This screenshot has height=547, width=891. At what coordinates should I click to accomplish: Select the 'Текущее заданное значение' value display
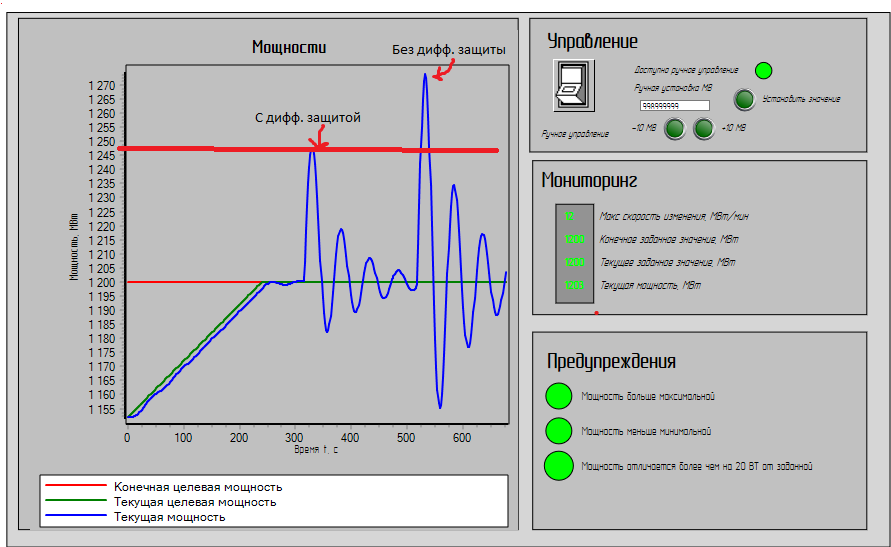point(573,262)
